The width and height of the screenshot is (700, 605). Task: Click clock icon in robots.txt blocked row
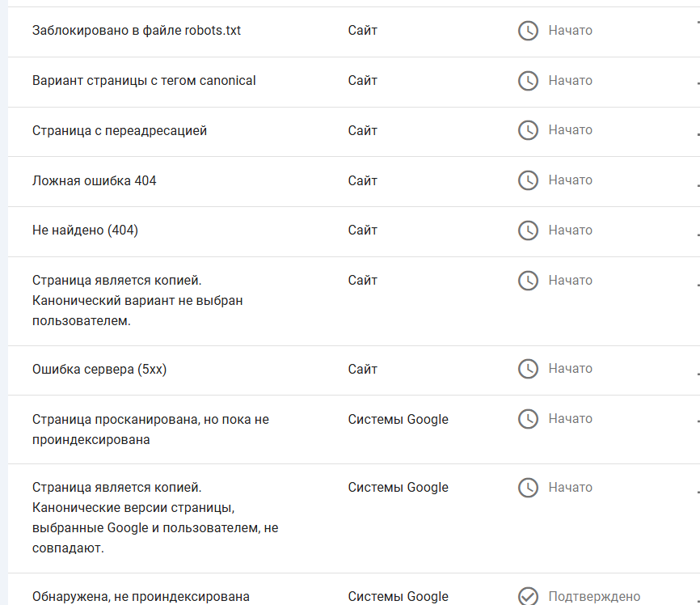pos(528,31)
